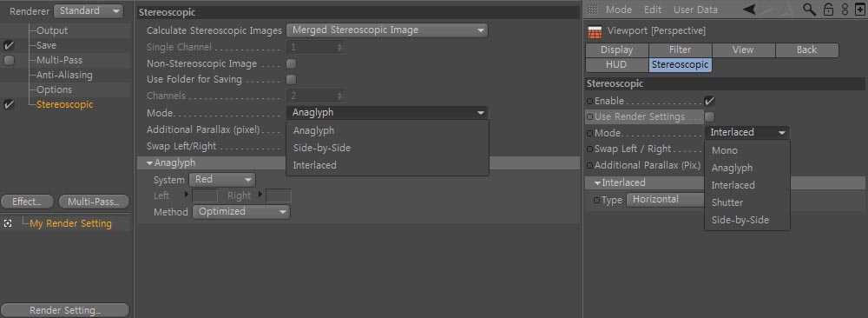This screenshot has width=868, height=318.
Task: Open the Renderer Standard dropdown
Action: click(x=89, y=10)
